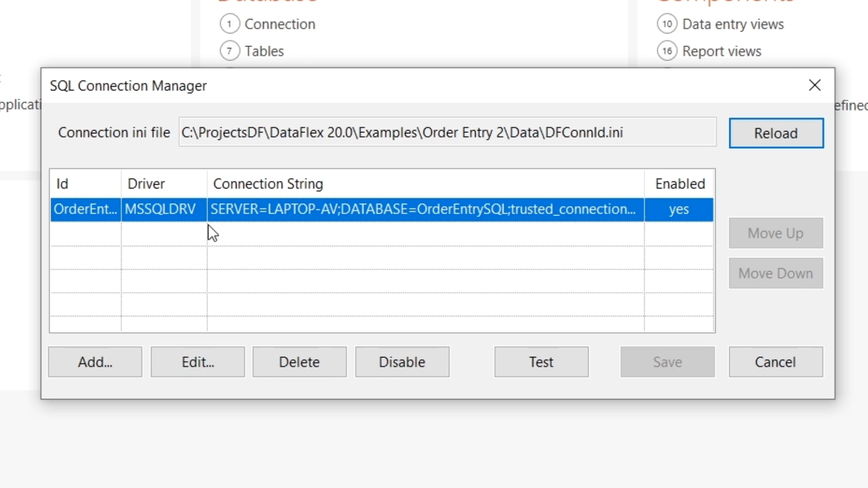868x488 pixels.
Task: Open the Add connection dialog
Action: [95, 362]
